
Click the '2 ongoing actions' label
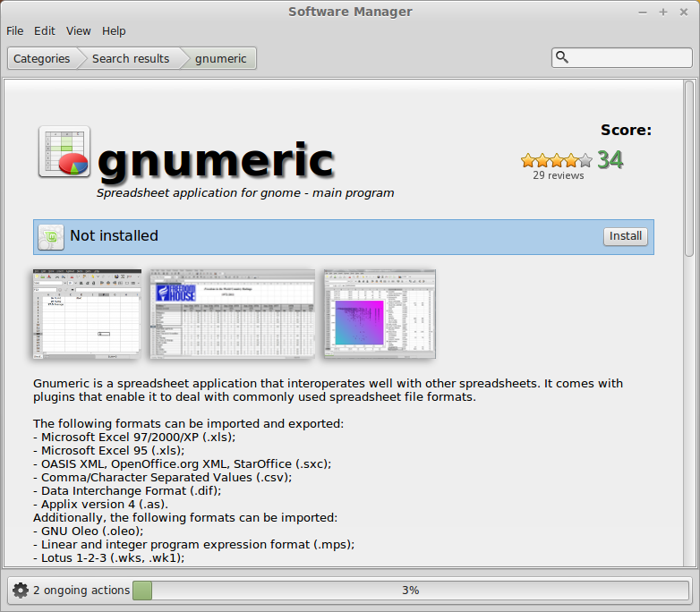[81, 591]
